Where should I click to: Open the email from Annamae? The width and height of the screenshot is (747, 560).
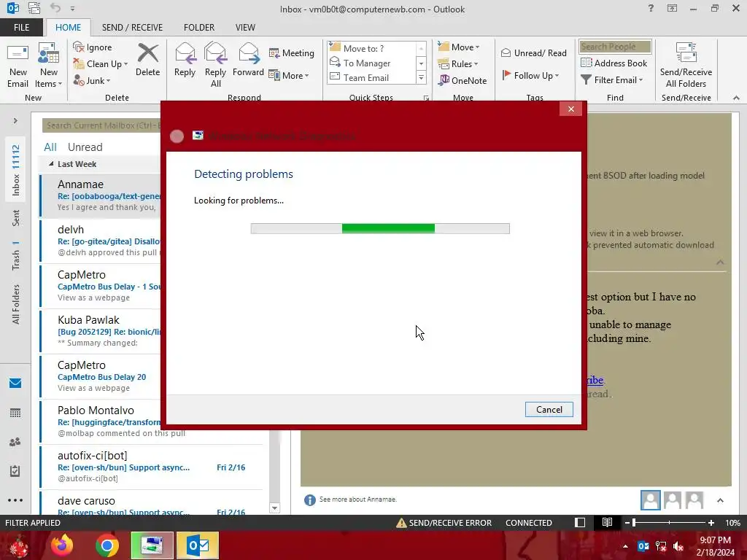tap(101, 195)
